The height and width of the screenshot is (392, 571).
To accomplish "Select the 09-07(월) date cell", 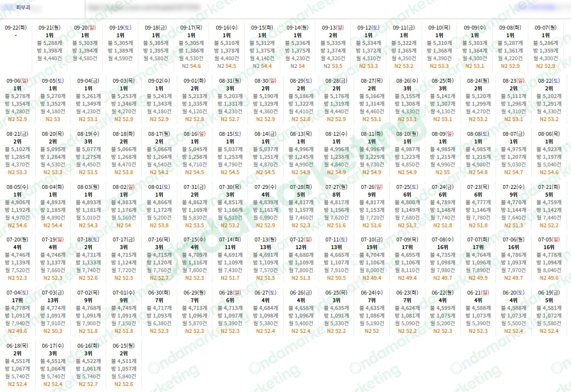I will (x=545, y=28).
